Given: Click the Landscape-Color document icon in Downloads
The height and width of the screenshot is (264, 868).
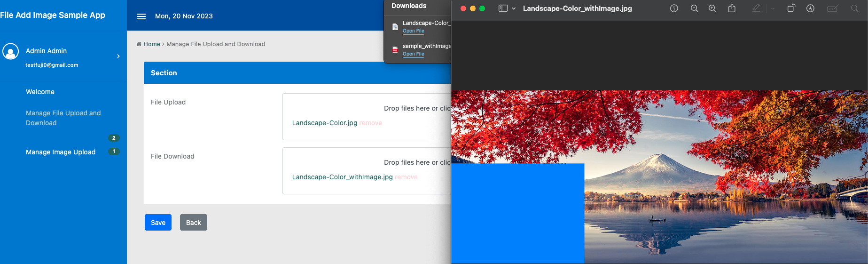Looking at the screenshot, I should (395, 27).
